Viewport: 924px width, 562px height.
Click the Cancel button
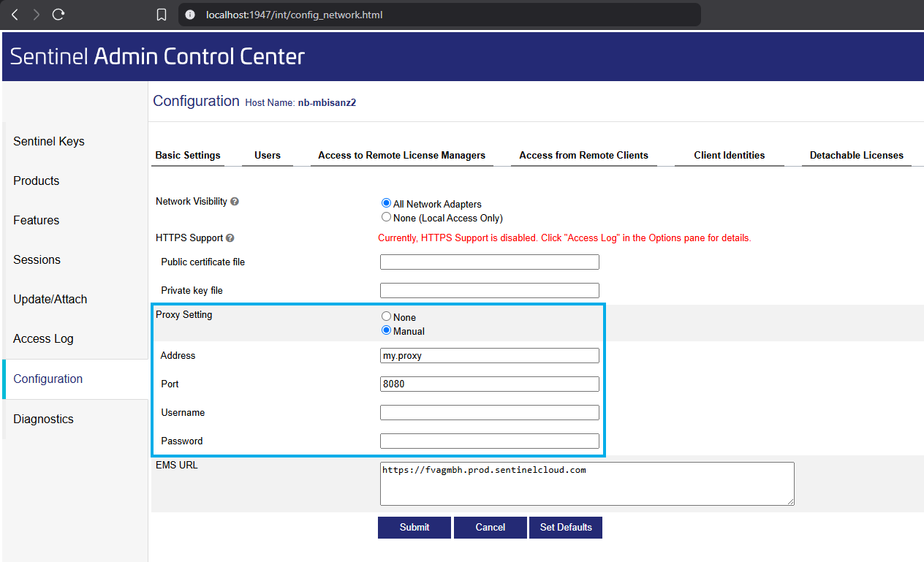(x=491, y=528)
